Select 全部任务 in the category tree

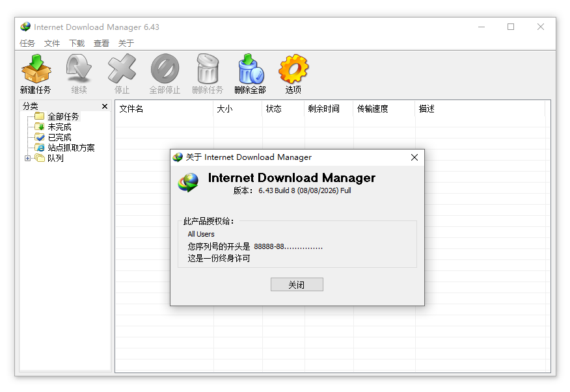(63, 116)
